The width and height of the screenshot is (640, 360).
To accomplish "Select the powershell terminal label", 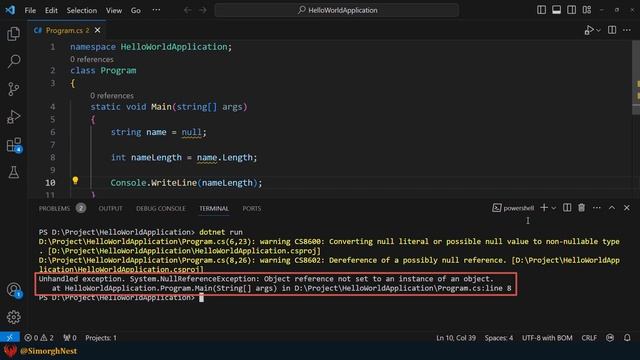I will click(513, 208).
